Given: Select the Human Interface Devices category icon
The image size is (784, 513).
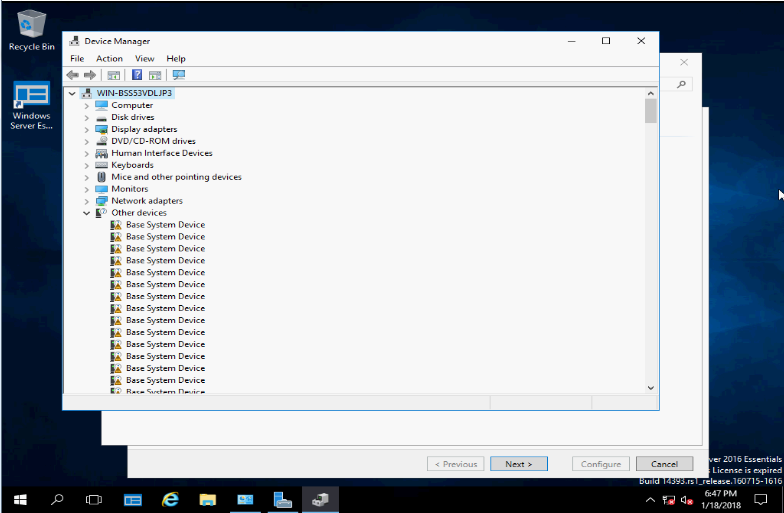Looking at the screenshot, I should (102, 153).
